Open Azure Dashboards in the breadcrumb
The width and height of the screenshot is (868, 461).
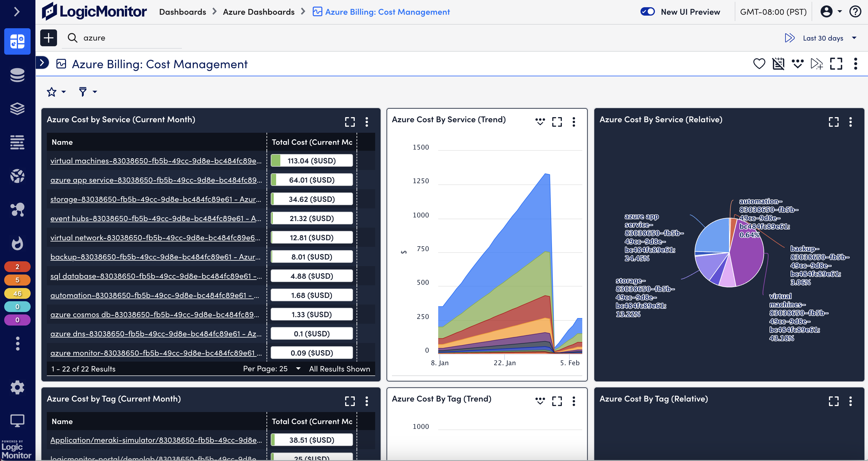coord(259,11)
